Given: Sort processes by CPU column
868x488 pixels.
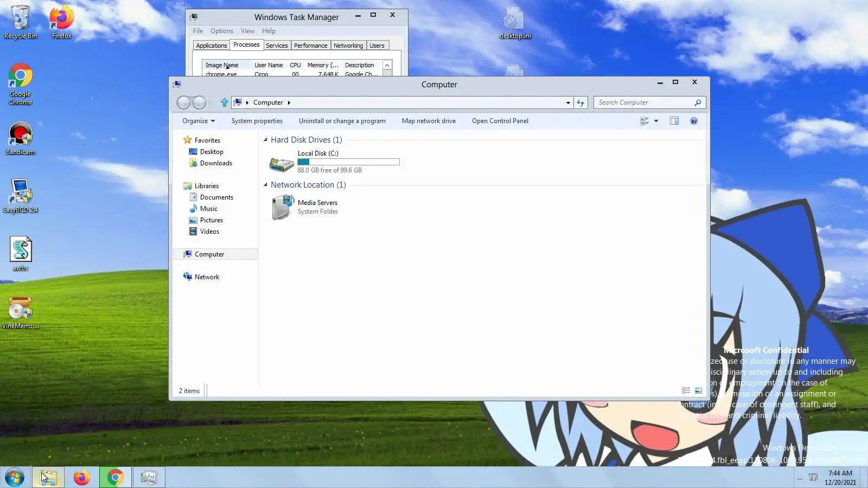Looking at the screenshot, I should (x=295, y=65).
